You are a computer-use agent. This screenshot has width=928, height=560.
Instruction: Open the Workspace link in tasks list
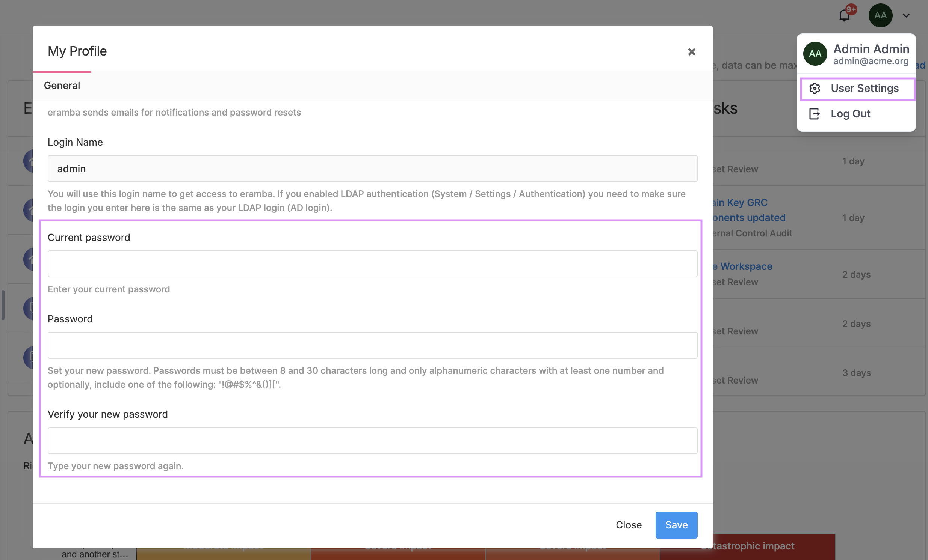pos(746,266)
